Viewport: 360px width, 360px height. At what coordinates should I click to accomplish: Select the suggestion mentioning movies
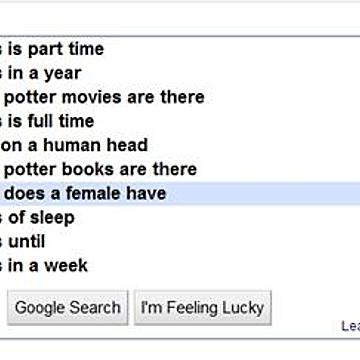tap(180, 98)
